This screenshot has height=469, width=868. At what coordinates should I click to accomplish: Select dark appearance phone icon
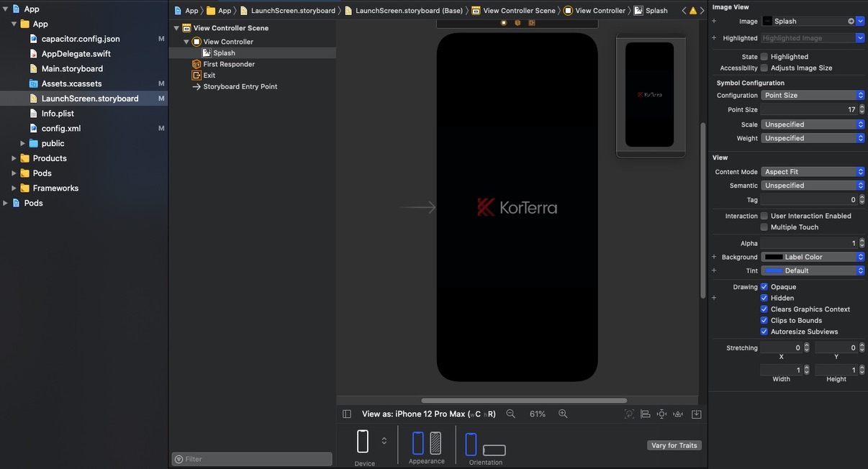coord(435,443)
